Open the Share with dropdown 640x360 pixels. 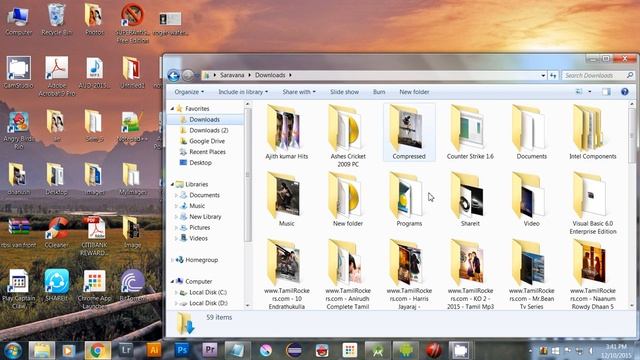click(299, 92)
